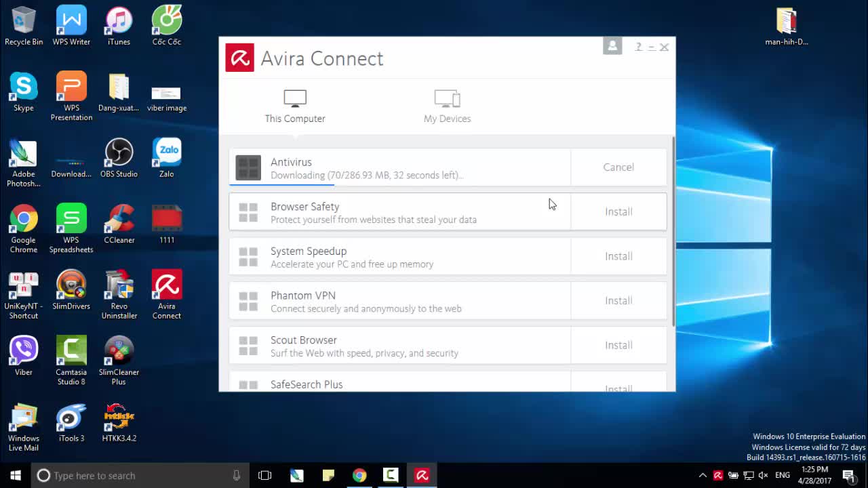This screenshot has width=868, height=488.
Task: Click the microphone in search box
Action: tap(237, 476)
